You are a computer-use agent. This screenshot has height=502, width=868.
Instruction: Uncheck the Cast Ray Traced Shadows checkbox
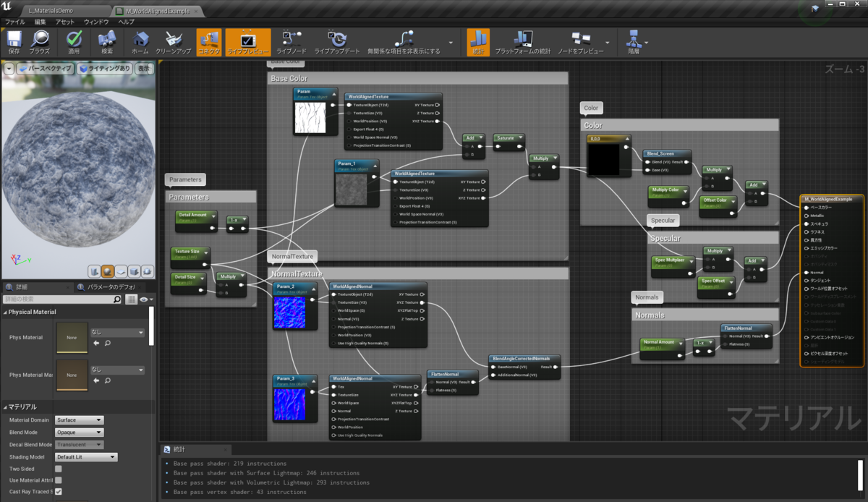click(x=59, y=492)
